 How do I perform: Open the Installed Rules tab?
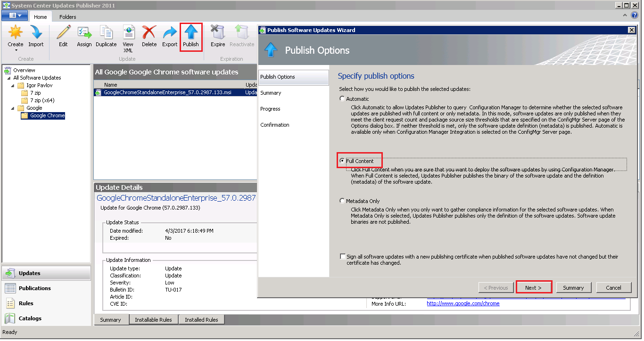click(201, 319)
